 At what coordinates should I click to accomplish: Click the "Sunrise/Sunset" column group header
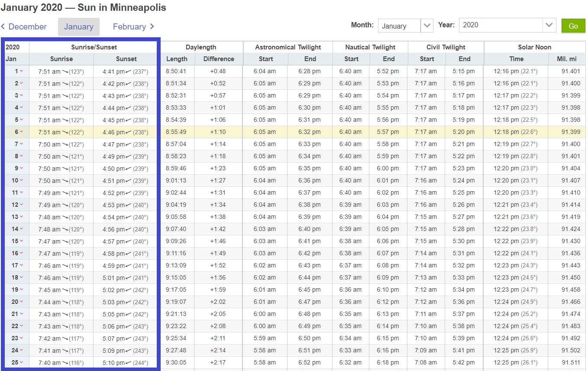(94, 47)
